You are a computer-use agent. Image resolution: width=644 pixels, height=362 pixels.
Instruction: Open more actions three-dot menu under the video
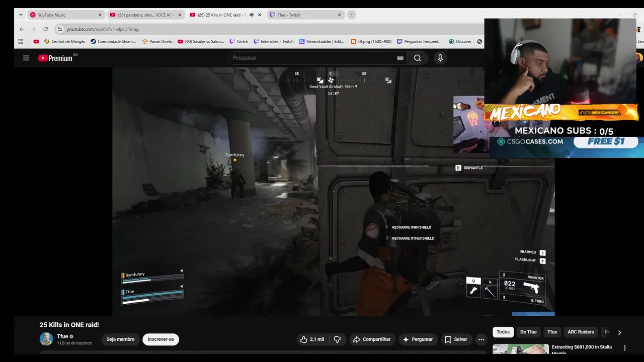(481, 339)
